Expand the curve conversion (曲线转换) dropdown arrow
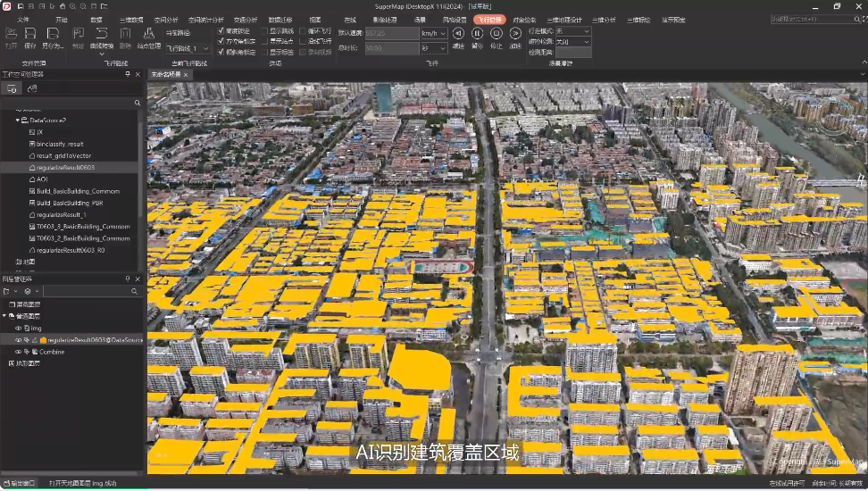 pos(102,54)
